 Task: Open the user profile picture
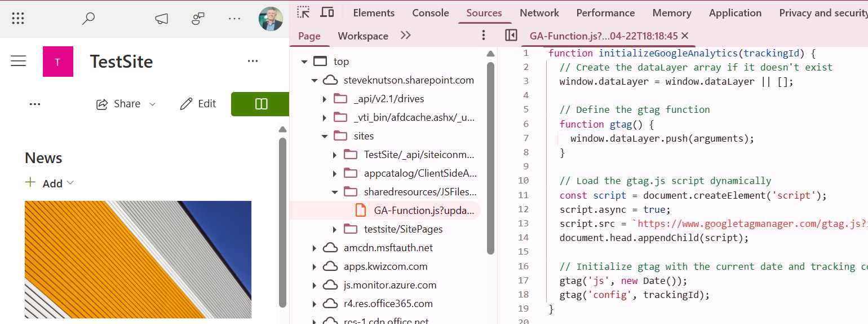coord(271,19)
